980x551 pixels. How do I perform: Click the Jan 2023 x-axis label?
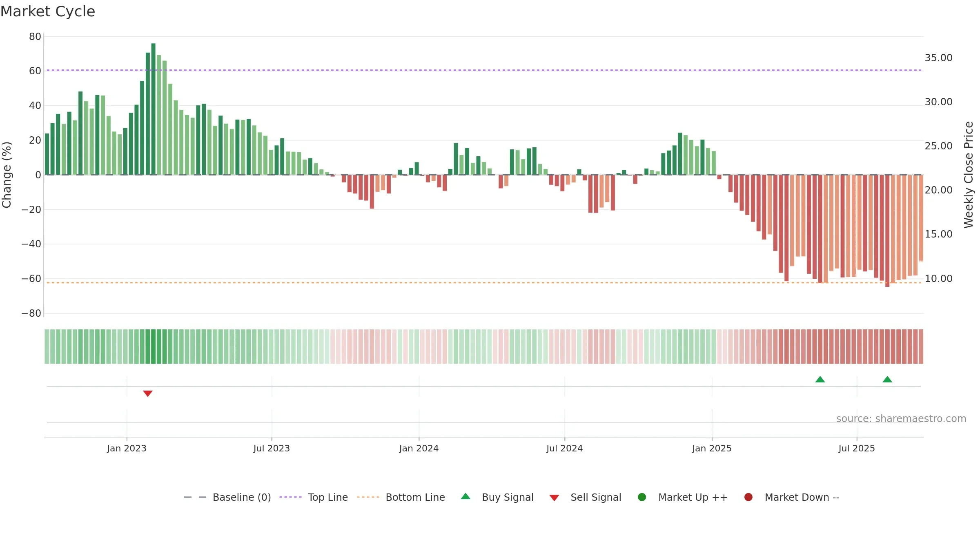point(127,448)
